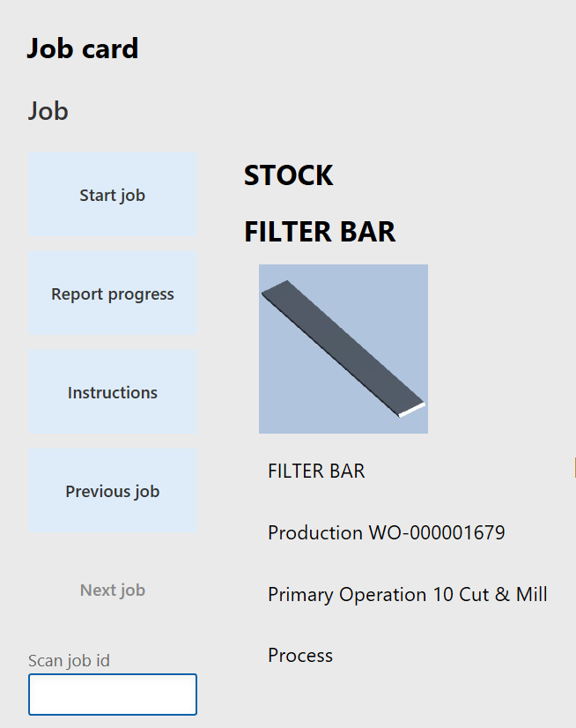Go to the Previous job
Screen dimensions: 576x728
pos(112,490)
